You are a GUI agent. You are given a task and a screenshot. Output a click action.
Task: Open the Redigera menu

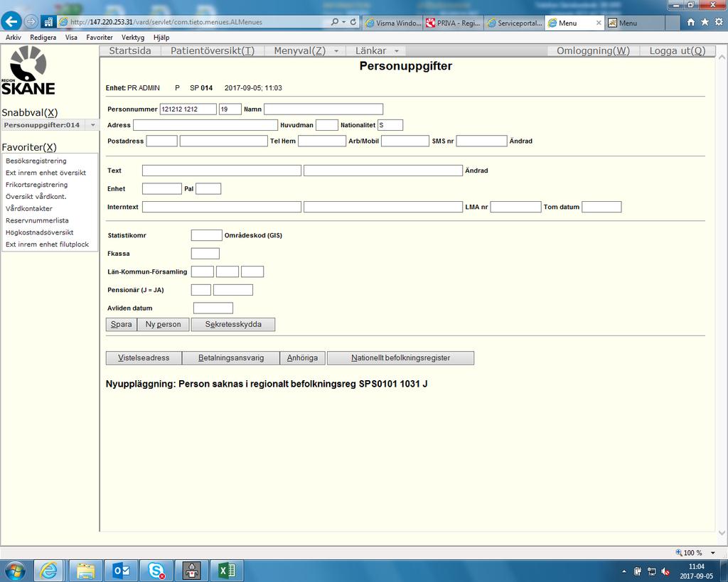tap(43, 37)
